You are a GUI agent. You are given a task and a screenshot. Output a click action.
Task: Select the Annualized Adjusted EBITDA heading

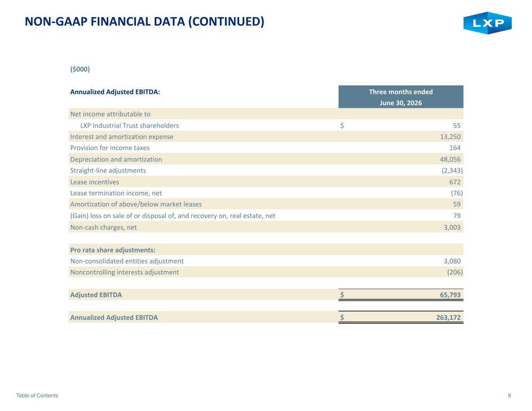(x=115, y=92)
